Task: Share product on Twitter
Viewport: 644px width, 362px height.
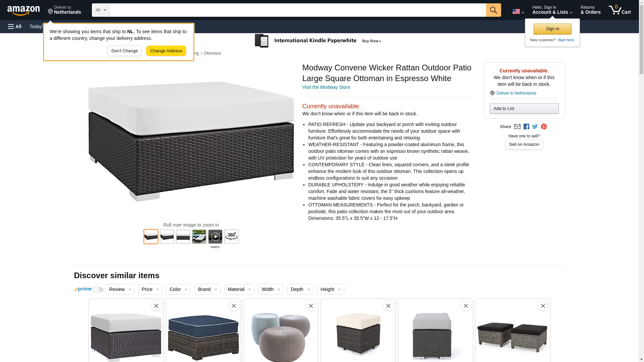Action: (535, 127)
